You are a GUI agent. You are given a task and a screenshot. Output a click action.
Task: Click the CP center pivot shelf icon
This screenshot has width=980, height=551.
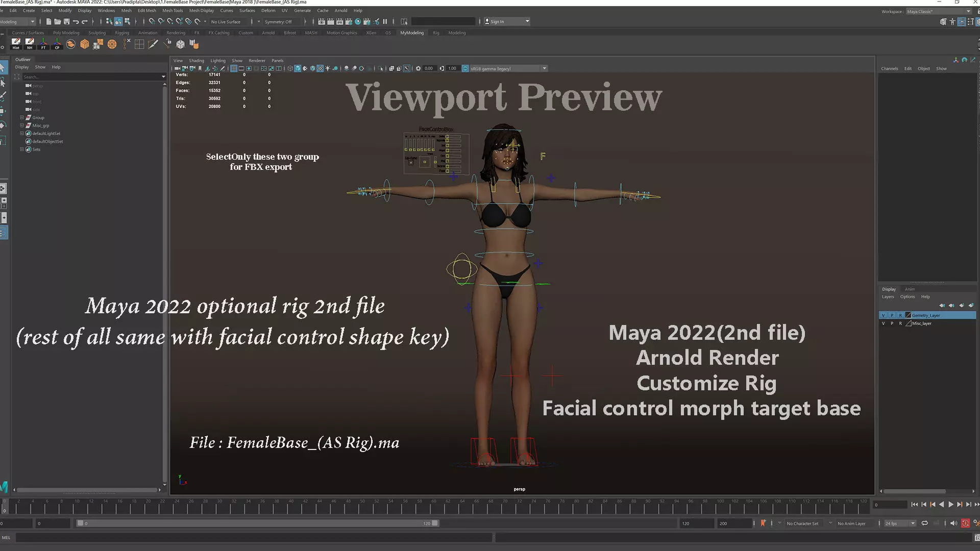point(57,44)
